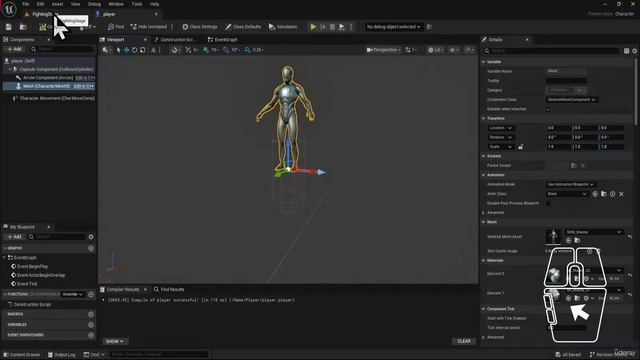Image resolution: width=640 pixels, height=360 pixels.
Task: Open the File menu
Action: coord(25,4)
